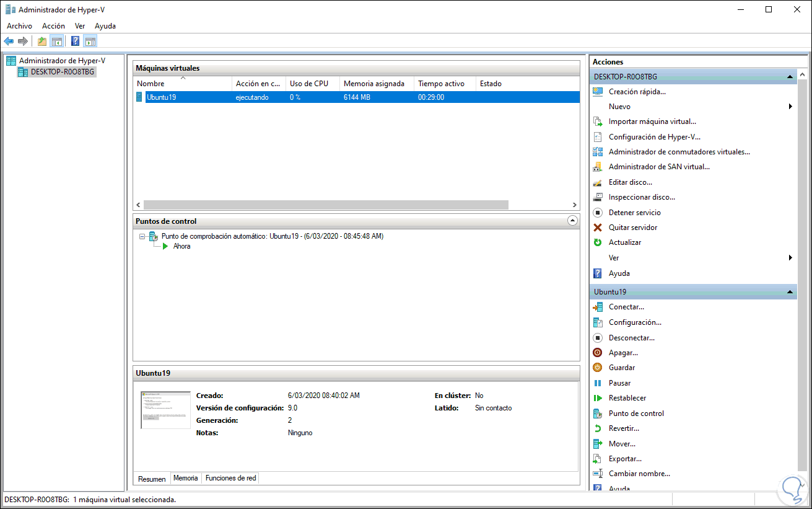Click the Creación rápida icon in Actions
Image resolution: width=812 pixels, height=509 pixels.
(598, 92)
